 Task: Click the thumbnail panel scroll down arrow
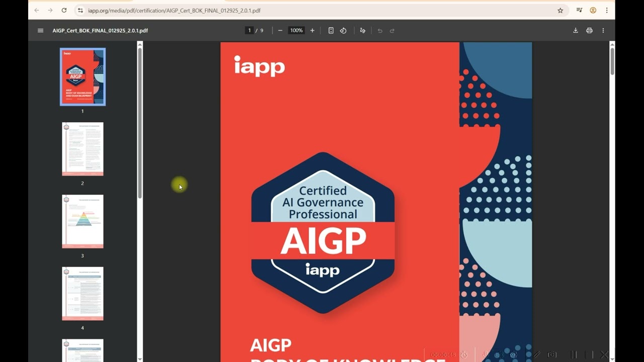pos(140,359)
